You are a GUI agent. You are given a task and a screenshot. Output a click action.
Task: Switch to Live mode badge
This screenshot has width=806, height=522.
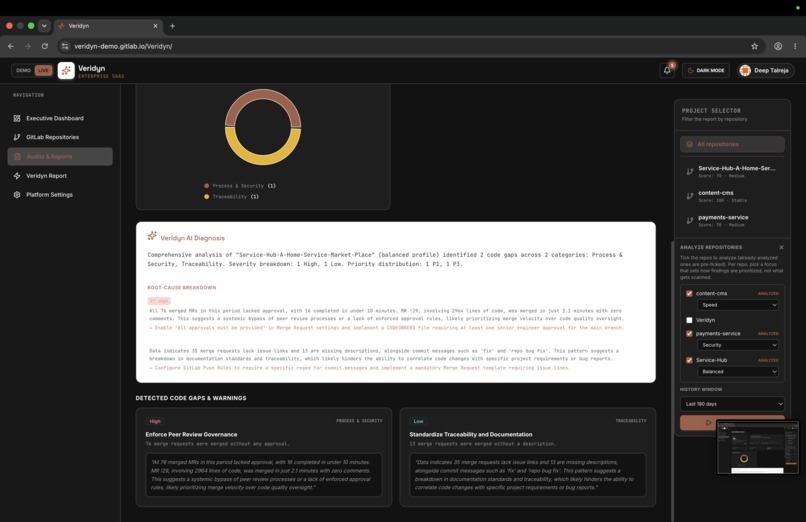(43, 70)
